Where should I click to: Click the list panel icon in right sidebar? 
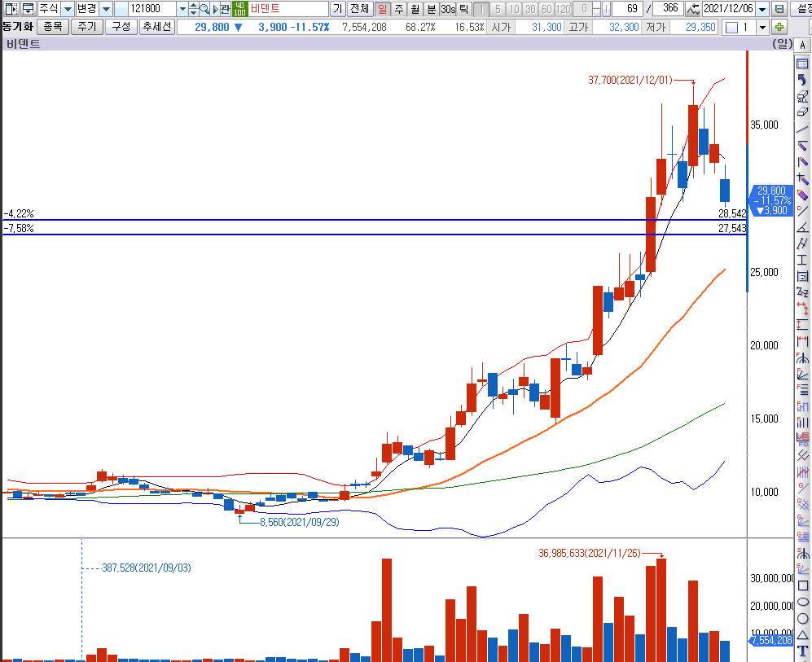802,64
